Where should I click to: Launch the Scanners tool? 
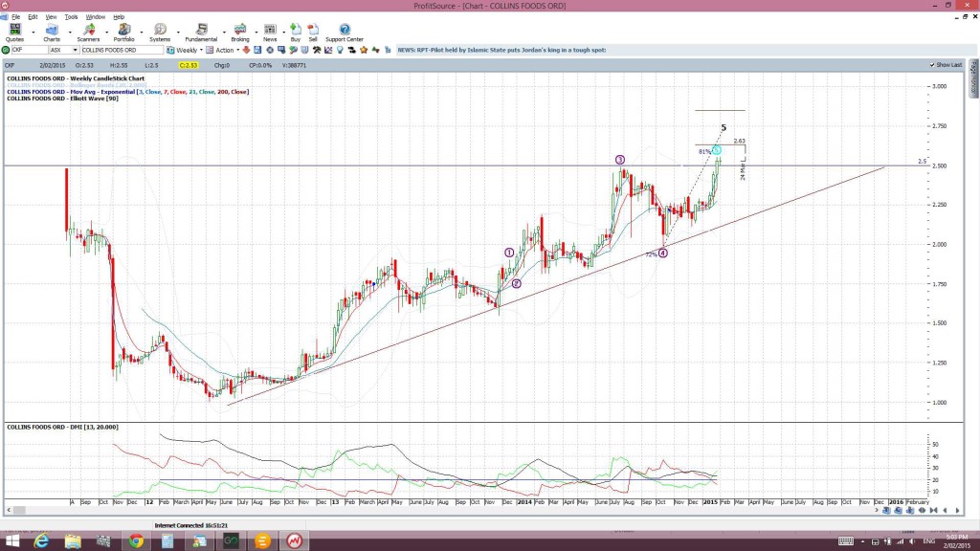(x=89, y=30)
